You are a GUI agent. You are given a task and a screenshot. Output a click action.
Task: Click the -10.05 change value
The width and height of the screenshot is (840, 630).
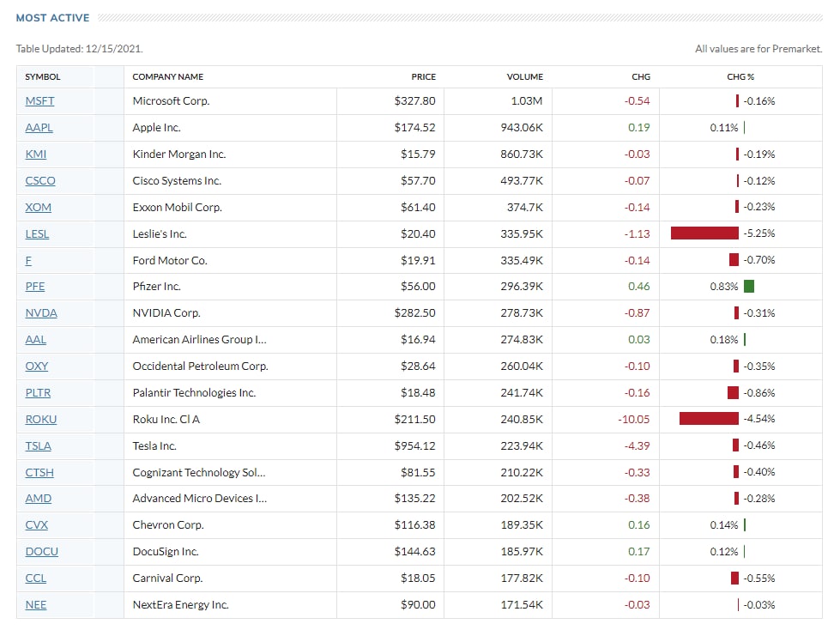click(634, 420)
